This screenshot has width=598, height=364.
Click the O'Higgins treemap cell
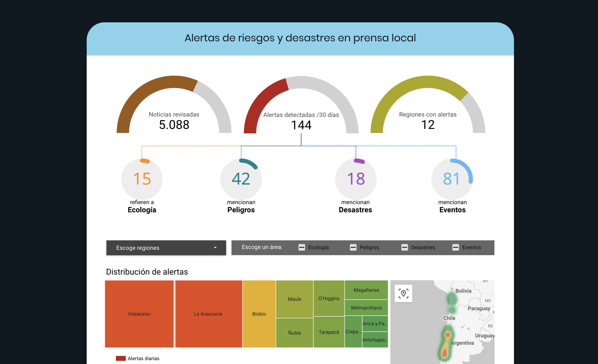329,298
